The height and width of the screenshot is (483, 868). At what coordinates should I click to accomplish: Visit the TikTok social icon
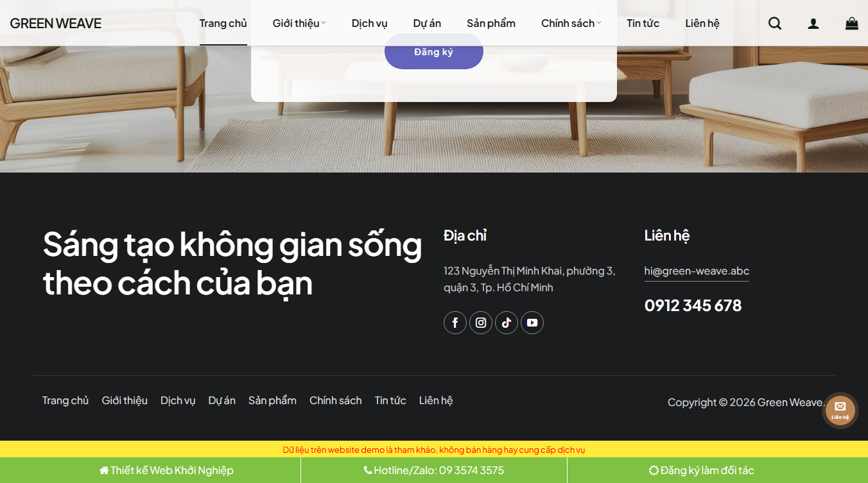(x=507, y=323)
